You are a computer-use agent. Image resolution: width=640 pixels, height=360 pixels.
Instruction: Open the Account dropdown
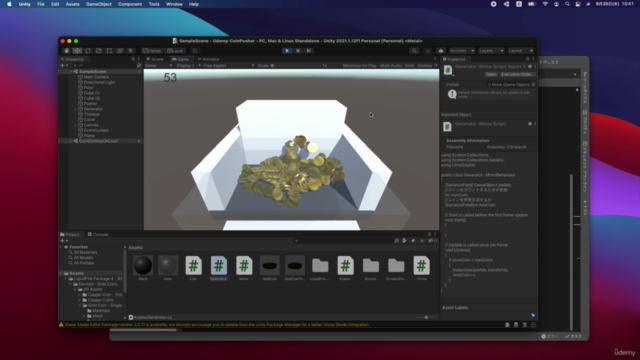coord(462,51)
